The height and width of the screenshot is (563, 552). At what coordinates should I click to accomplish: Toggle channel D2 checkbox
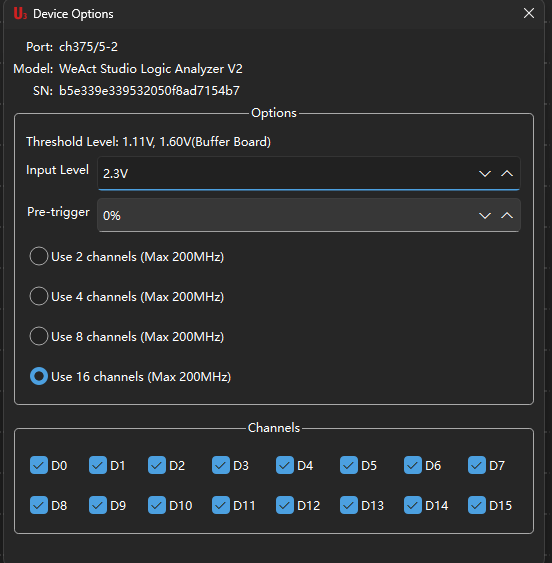tap(157, 465)
